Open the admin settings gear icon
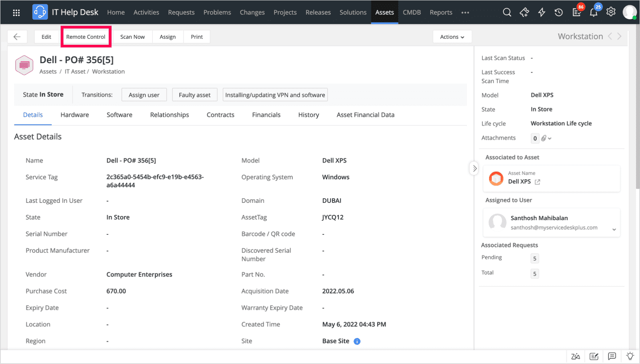The height and width of the screenshot is (364, 640). (x=610, y=12)
